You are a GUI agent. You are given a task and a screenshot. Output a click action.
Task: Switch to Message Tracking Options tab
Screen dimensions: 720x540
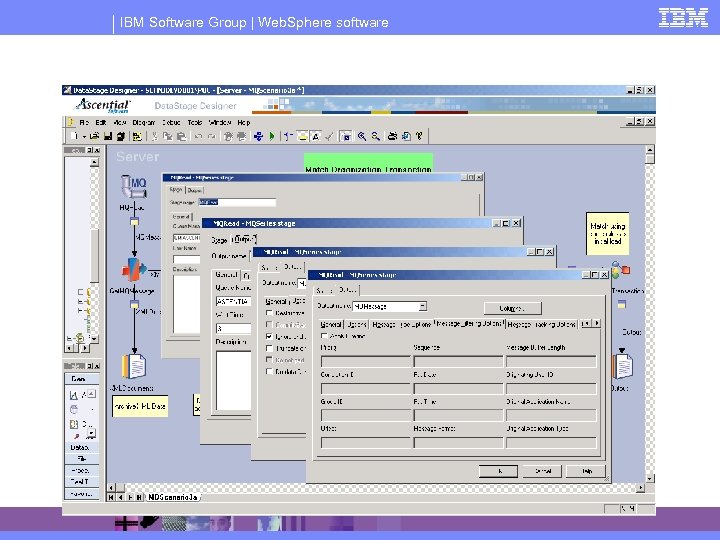541,324
